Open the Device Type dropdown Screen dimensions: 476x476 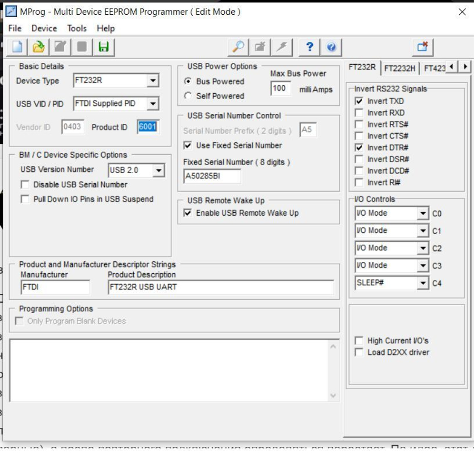(x=153, y=80)
